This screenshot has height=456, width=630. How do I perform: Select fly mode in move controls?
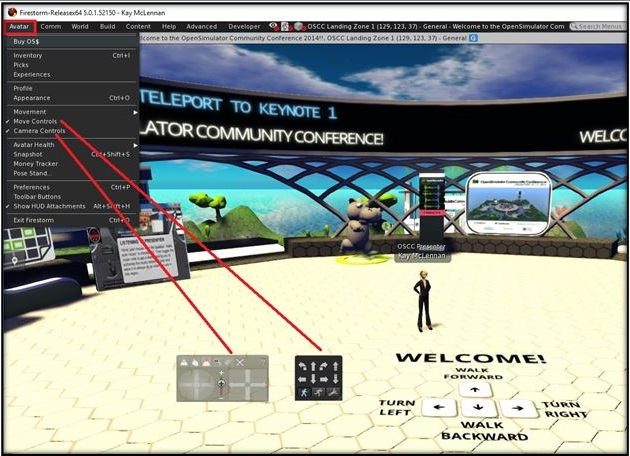point(333,393)
